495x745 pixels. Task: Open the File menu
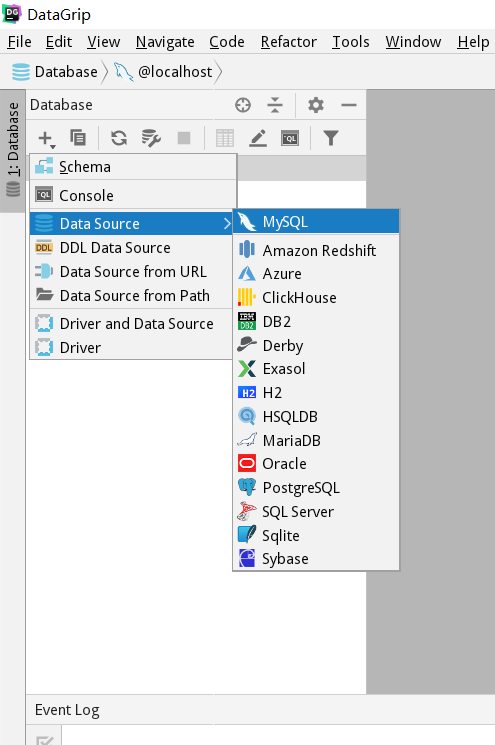tap(19, 42)
